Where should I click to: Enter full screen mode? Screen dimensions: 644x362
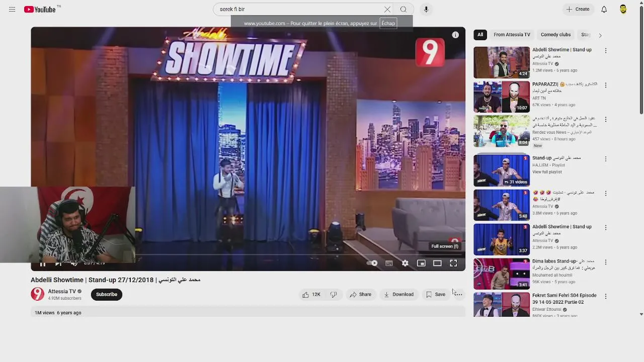pos(453,263)
